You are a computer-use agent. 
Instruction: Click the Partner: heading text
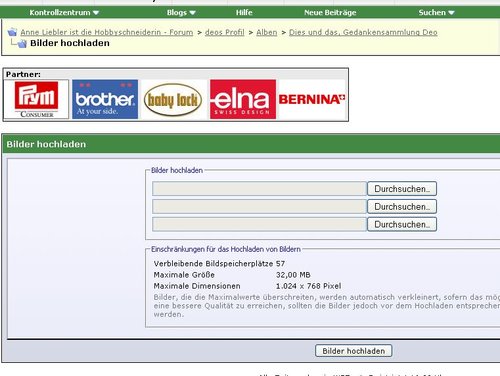[23, 74]
